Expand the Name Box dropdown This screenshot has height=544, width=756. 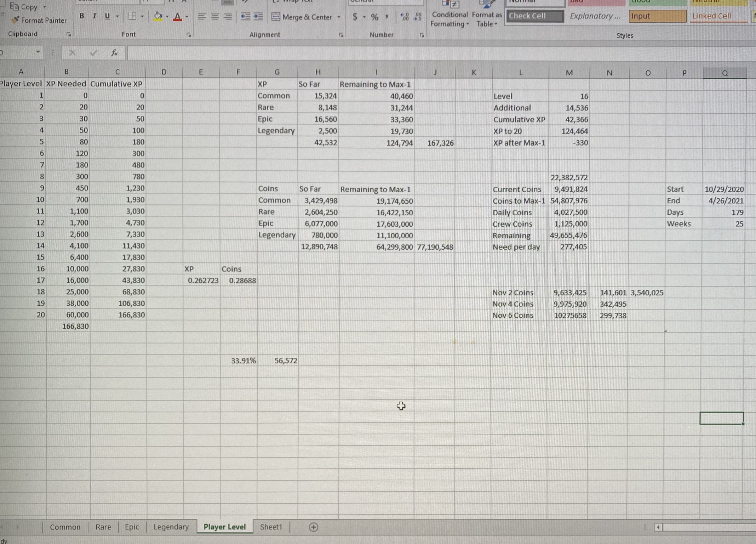38,52
